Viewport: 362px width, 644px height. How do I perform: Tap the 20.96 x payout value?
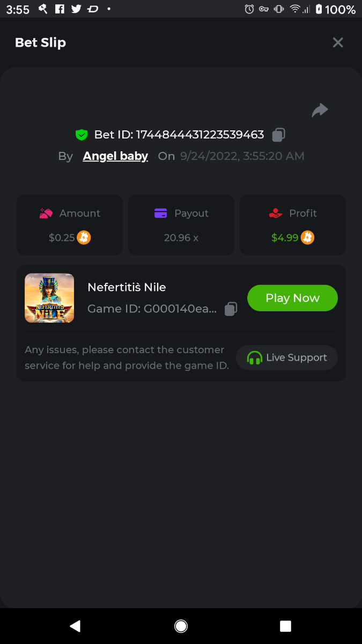coord(181,237)
